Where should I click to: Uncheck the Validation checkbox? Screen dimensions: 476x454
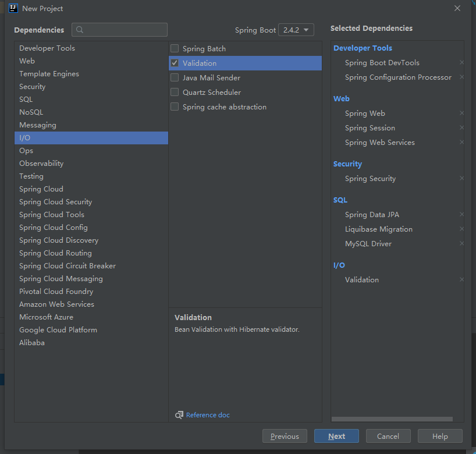click(x=175, y=63)
